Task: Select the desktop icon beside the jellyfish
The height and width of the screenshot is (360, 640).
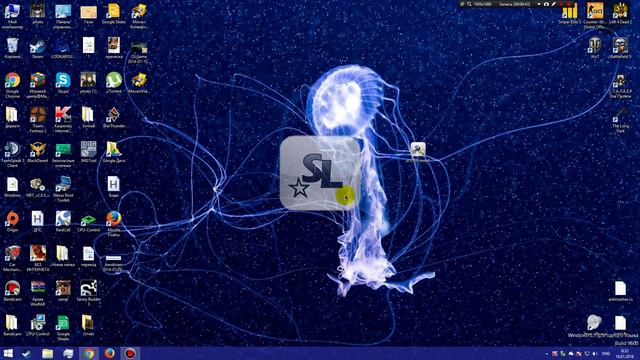Action: pos(418,152)
